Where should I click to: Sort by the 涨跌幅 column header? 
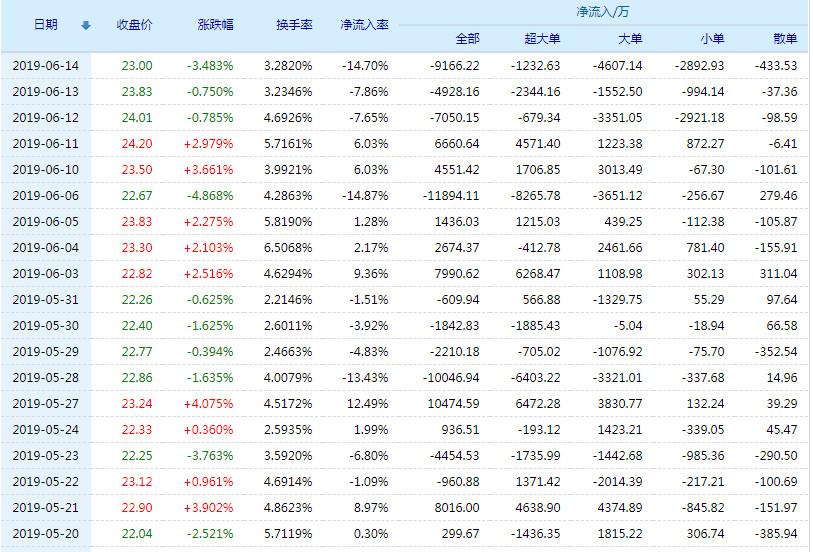click(x=215, y=25)
